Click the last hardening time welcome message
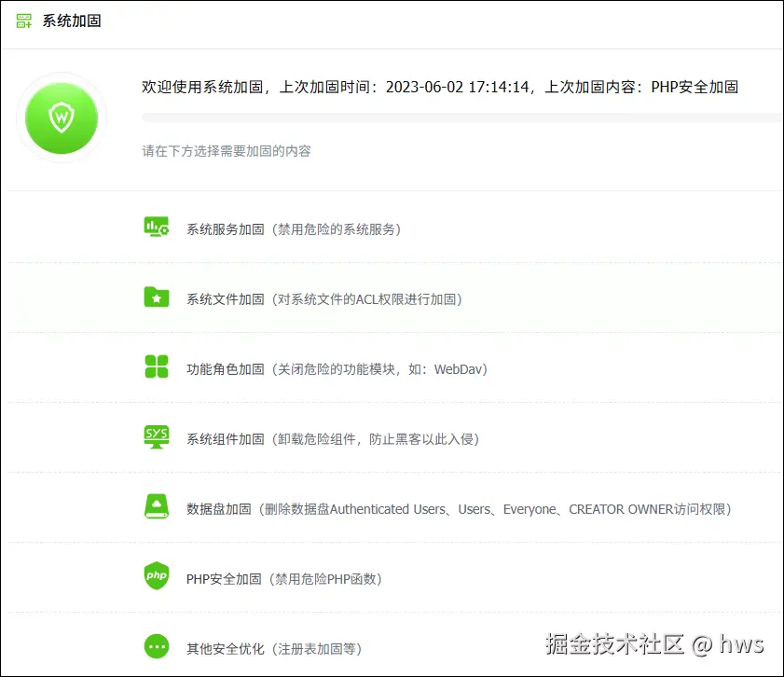The image size is (784, 677). pyautogui.click(x=438, y=87)
